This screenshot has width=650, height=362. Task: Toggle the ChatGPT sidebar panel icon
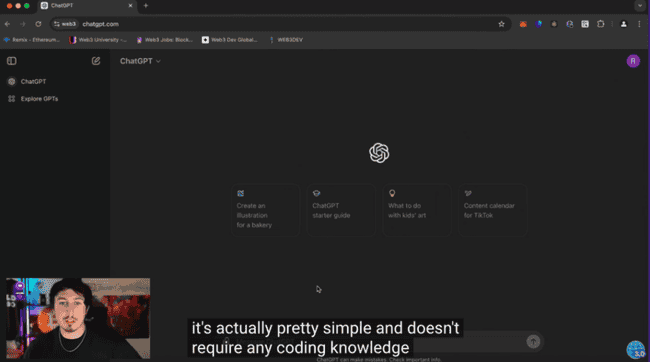(12, 61)
